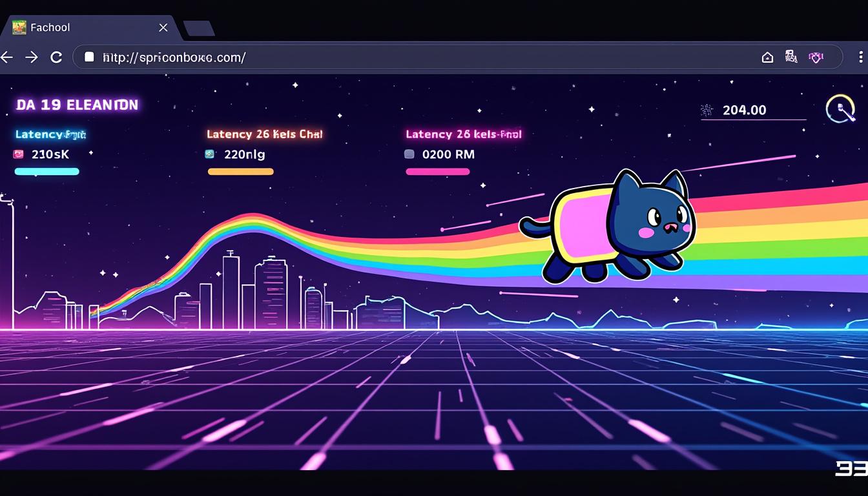Click the Fachool tab favicon
The height and width of the screenshot is (496, 868).
(19, 27)
